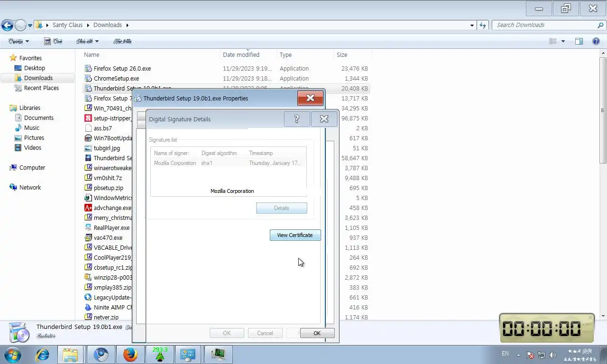Show hidden tray icons arrow
Viewport: 607px width, 364px height.
518,355
